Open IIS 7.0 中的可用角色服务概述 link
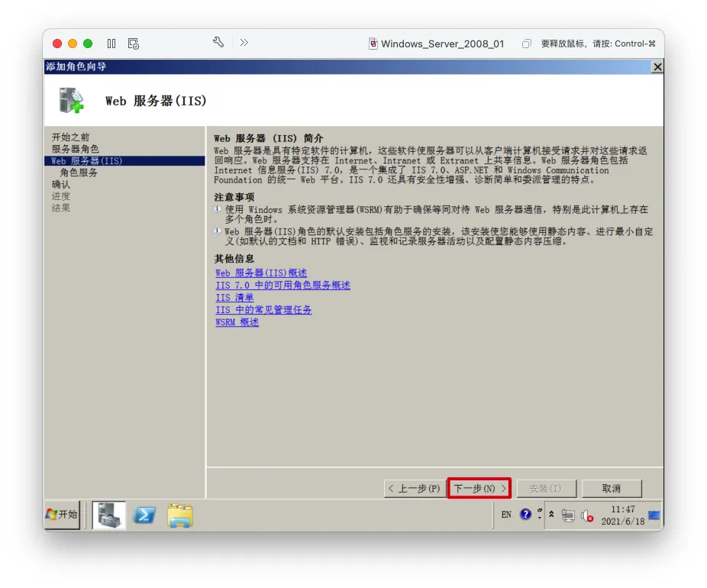The image size is (707, 588). pyautogui.click(x=282, y=286)
